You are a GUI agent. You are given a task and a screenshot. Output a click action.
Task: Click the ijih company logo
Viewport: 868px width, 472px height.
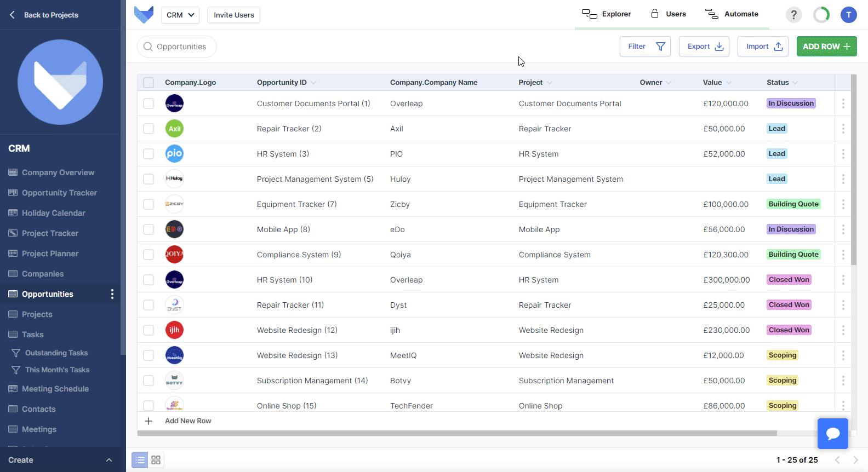pos(174,330)
